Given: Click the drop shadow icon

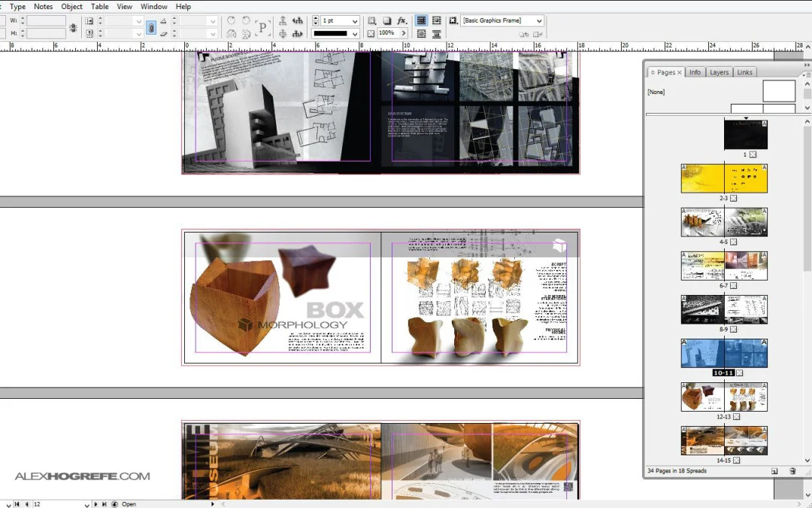Looking at the screenshot, I should pos(387,20).
